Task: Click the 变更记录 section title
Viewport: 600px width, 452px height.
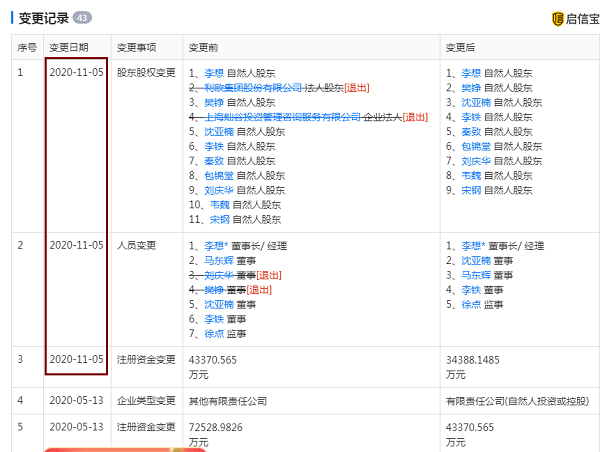Action: click(x=44, y=18)
